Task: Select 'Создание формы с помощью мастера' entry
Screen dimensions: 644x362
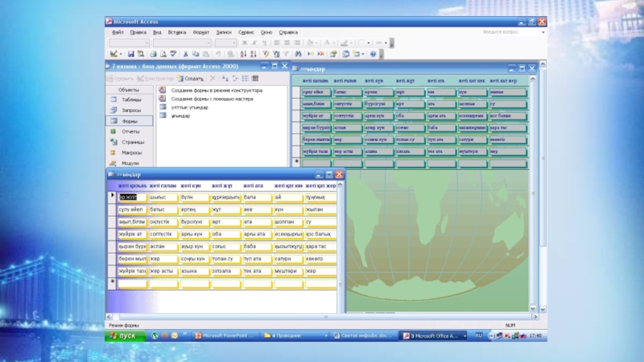Action: [212, 99]
